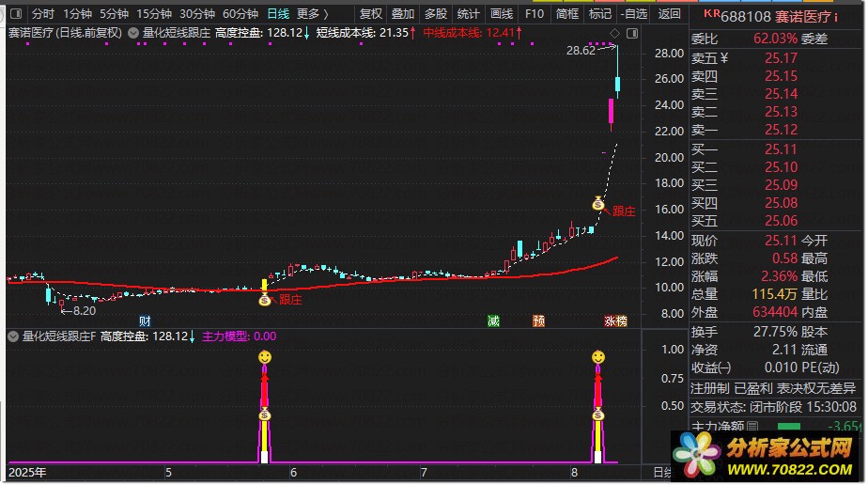Open the 统计 statistics tool
The image size is (868, 485).
(x=469, y=14)
